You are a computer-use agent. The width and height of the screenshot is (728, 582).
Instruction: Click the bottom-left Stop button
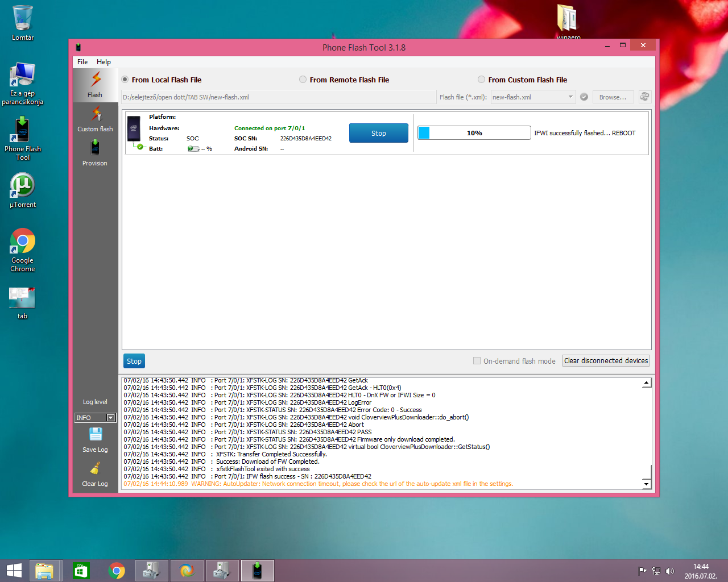[x=134, y=361]
